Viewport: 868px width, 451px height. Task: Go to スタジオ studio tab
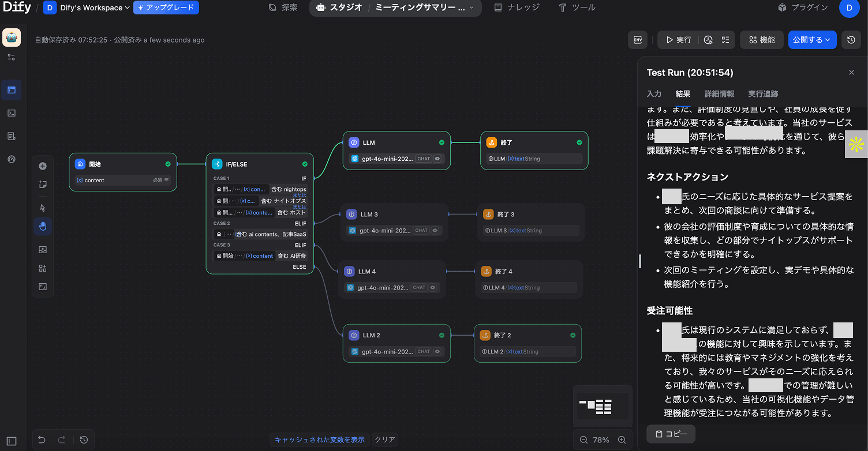pos(340,7)
